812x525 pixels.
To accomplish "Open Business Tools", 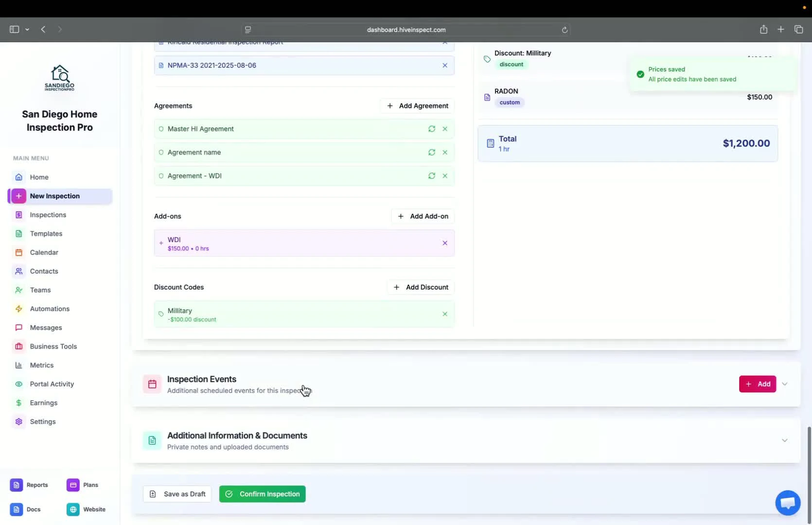I will [x=53, y=346].
